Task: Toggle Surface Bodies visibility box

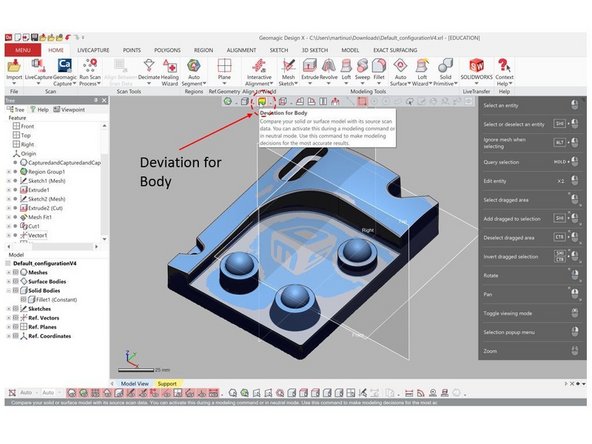Action: click(15, 281)
